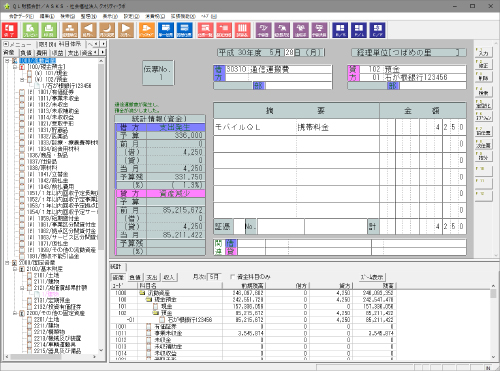
Task: Click the 伝票No. 1 button
Action: (x=158, y=73)
